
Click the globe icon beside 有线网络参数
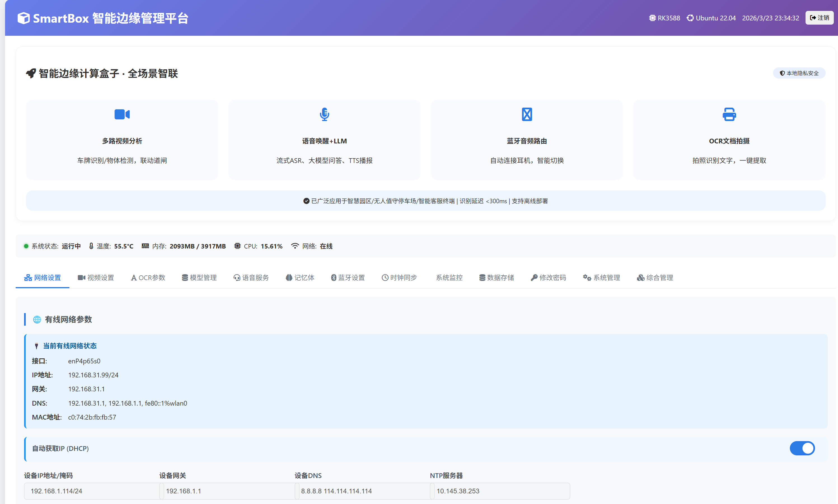(37, 319)
